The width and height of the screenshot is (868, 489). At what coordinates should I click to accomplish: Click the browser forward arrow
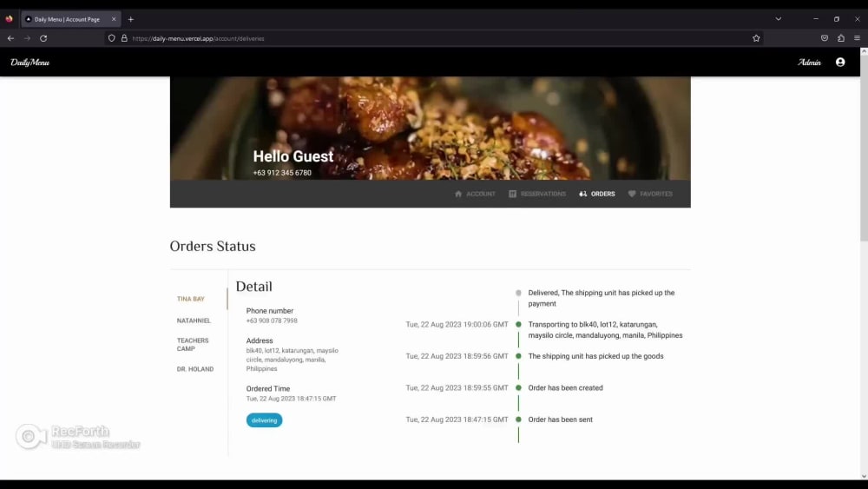[x=27, y=38]
